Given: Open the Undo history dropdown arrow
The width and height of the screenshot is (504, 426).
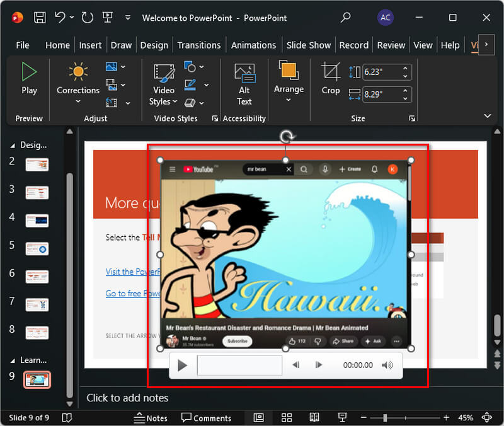Looking at the screenshot, I should (72, 18).
